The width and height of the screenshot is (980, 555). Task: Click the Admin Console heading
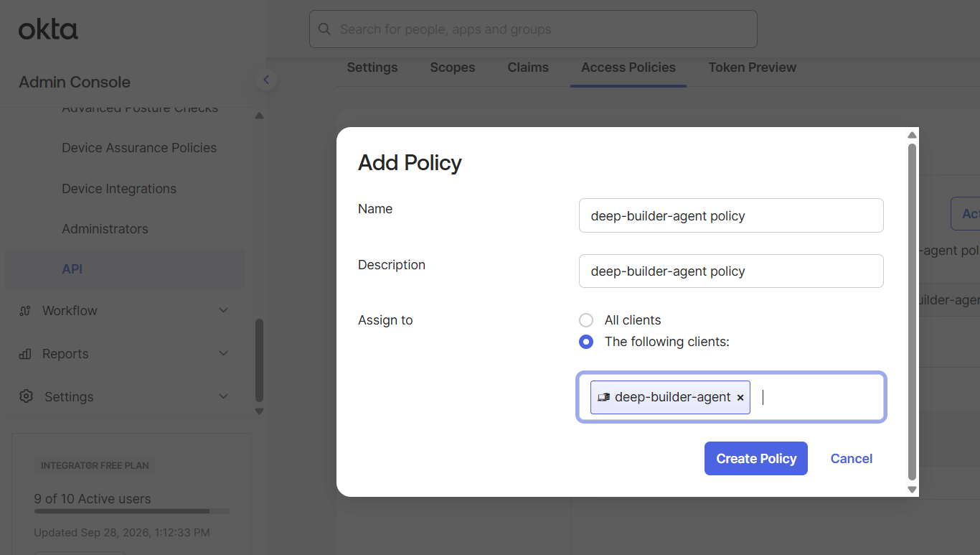75,82
